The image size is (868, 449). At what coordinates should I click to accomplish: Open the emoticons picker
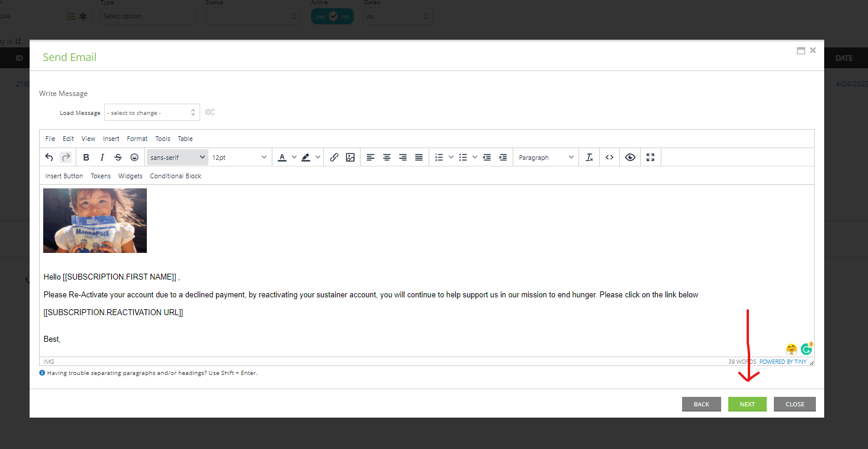coord(134,158)
